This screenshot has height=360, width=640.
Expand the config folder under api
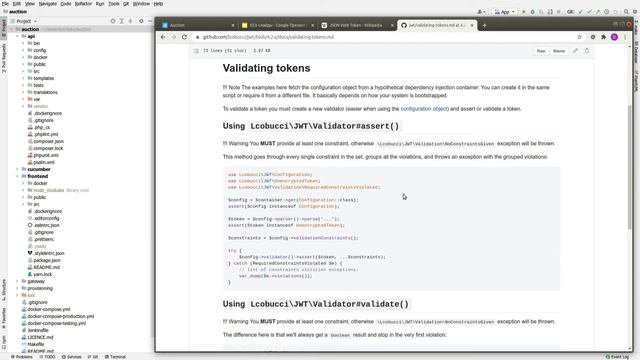click(x=23, y=50)
